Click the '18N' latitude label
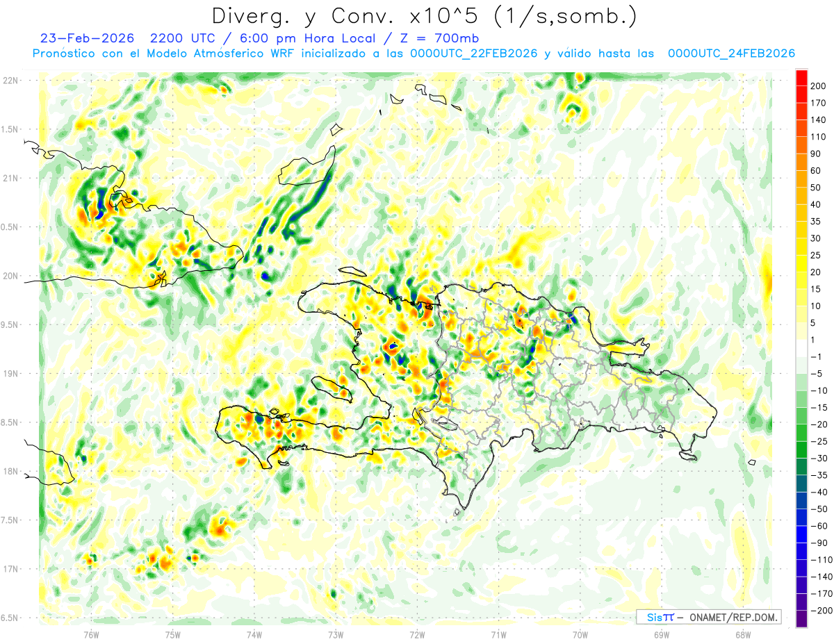834x644 pixels. point(9,471)
